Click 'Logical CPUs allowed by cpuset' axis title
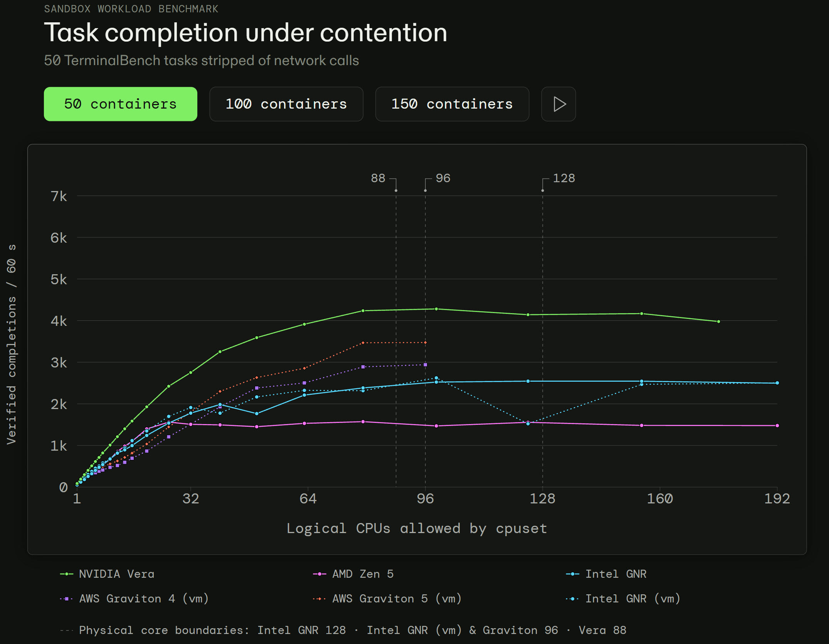Image resolution: width=829 pixels, height=644 pixels. (417, 528)
